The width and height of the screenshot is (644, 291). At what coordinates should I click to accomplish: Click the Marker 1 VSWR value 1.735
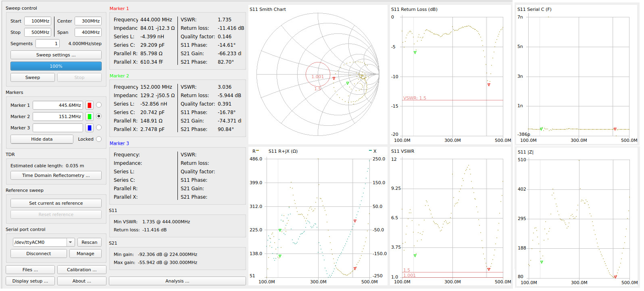225,19
